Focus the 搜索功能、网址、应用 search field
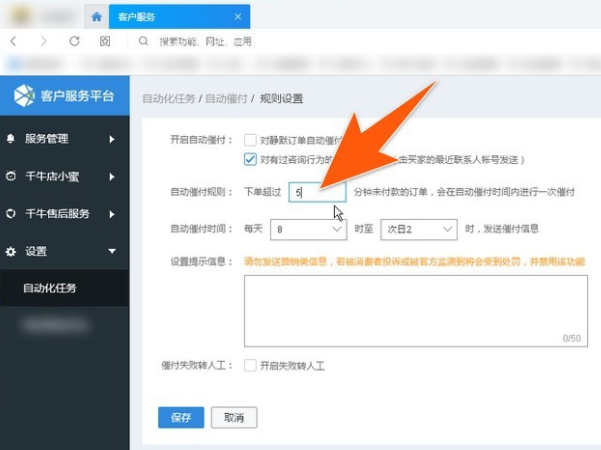The image size is (601, 450). coord(205,41)
